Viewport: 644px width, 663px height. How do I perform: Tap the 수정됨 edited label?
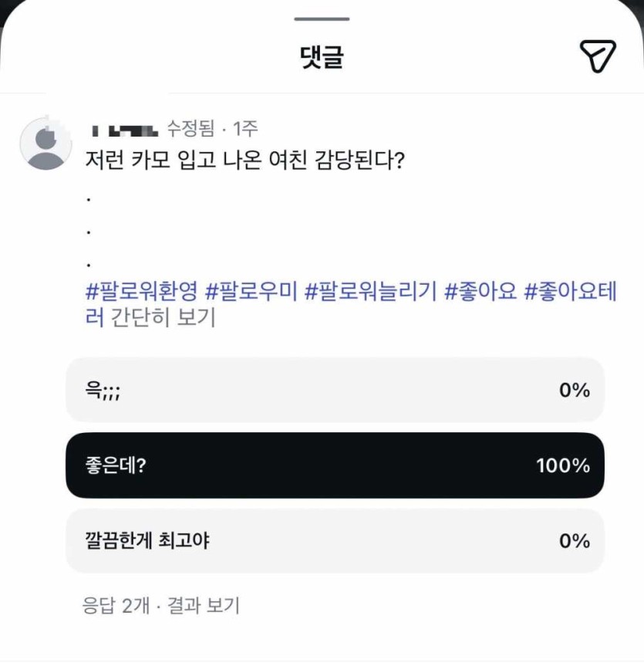(191, 128)
